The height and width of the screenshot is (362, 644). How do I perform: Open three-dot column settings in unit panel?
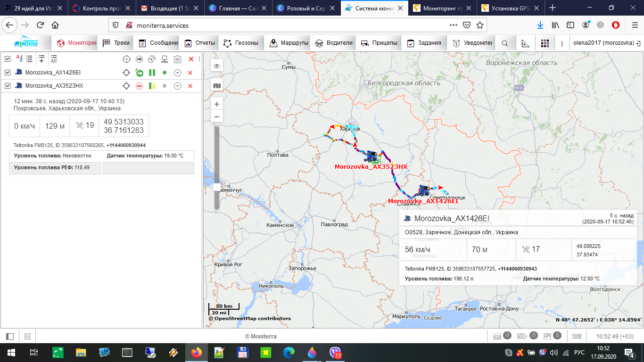(x=199, y=59)
